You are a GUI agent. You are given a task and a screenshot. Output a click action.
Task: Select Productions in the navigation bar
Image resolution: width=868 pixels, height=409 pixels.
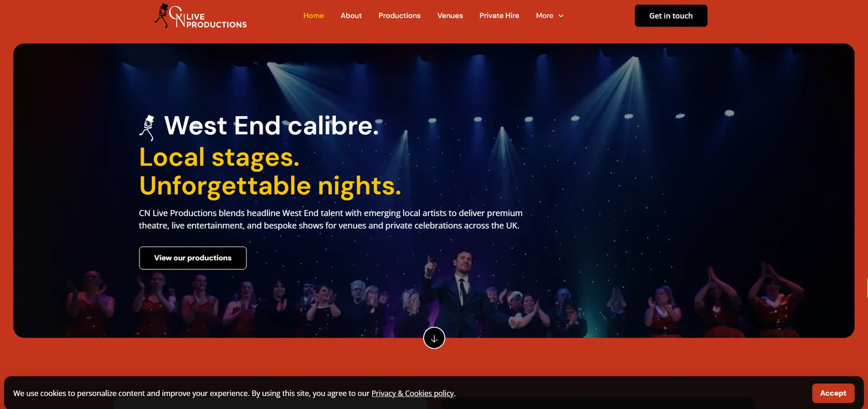(399, 16)
